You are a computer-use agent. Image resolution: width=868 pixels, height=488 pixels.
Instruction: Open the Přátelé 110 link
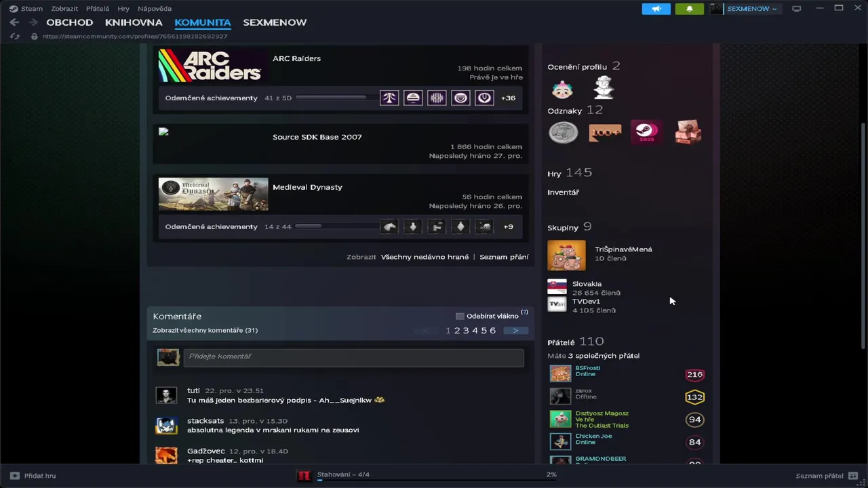coord(575,342)
